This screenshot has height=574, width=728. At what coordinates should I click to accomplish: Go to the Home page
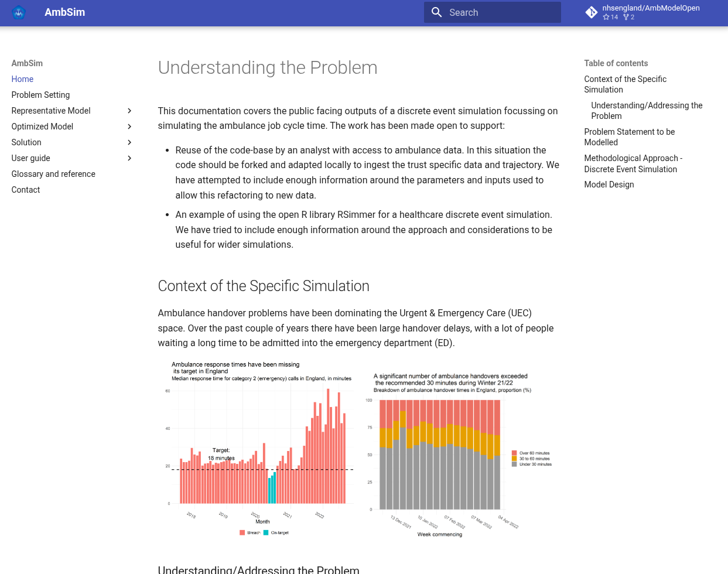pyautogui.click(x=22, y=79)
